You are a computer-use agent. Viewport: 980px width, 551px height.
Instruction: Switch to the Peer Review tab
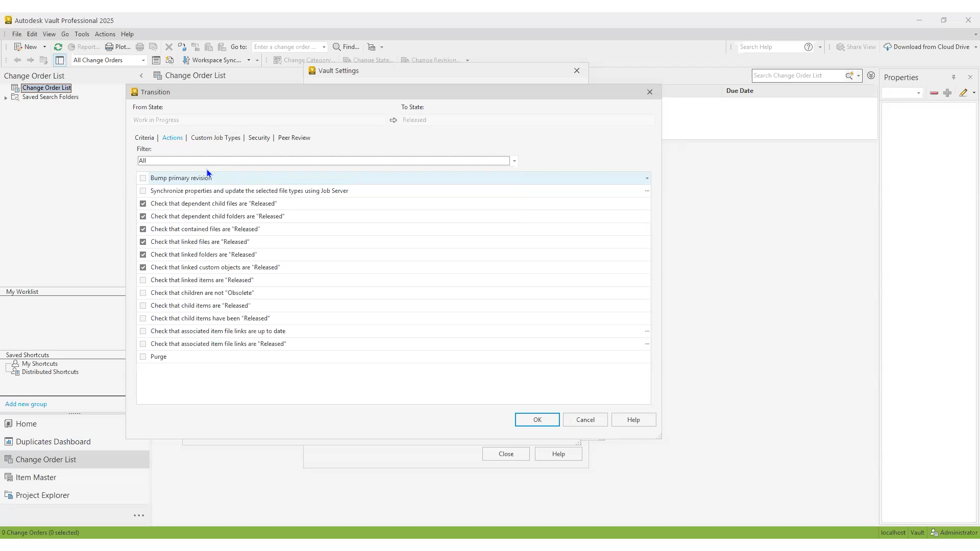[x=294, y=138]
